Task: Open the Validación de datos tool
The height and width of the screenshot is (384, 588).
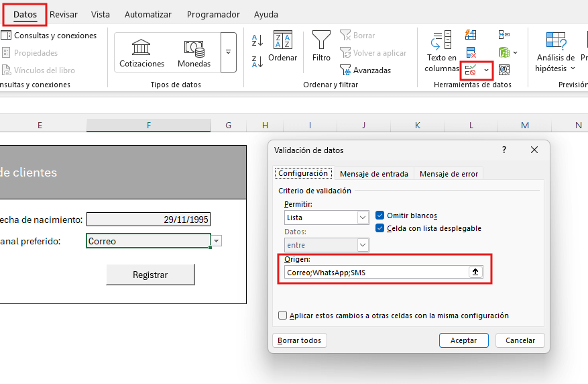Action: click(x=470, y=70)
